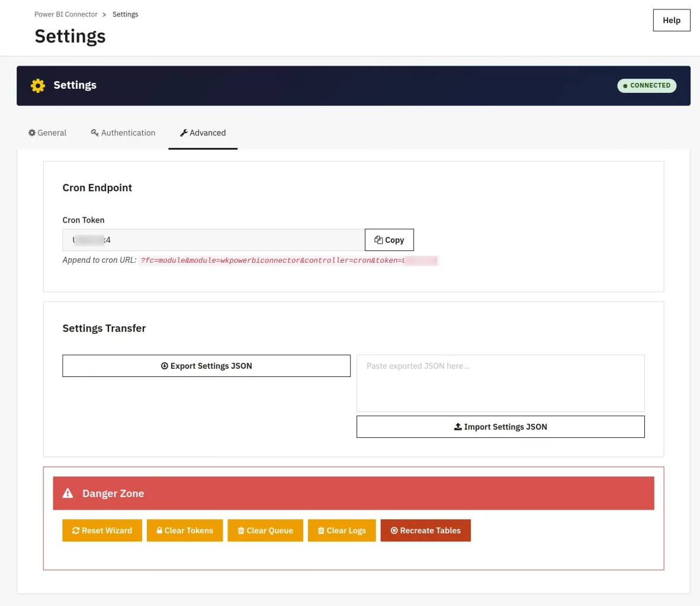Recreate Tables in Danger Zone
700x606 pixels.
(425, 530)
